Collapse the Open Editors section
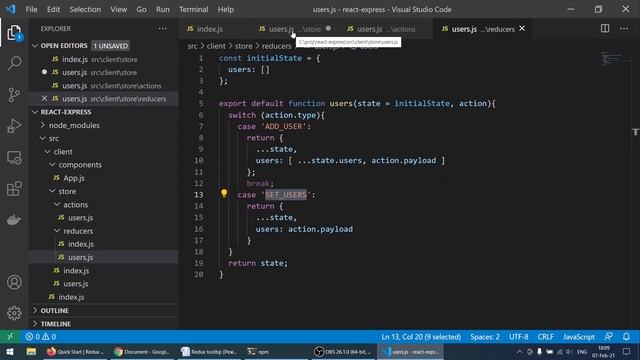Screen dimensions: 640x360 point(35,46)
